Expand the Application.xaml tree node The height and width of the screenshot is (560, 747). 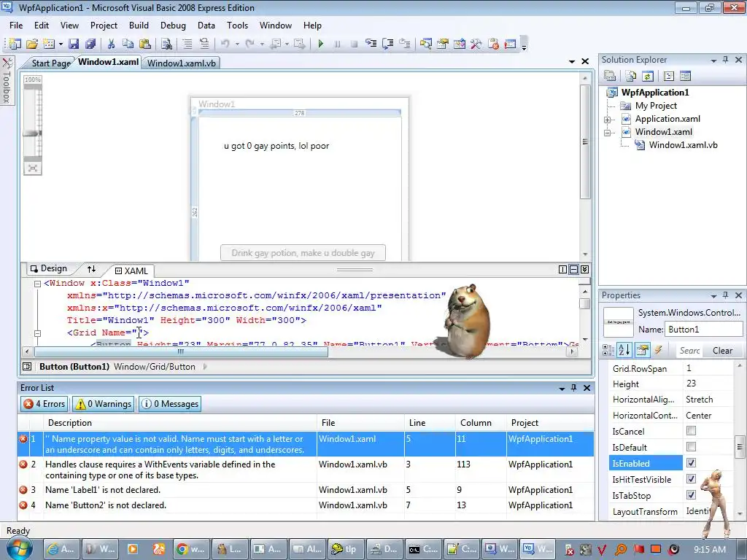pyautogui.click(x=608, y=120)
